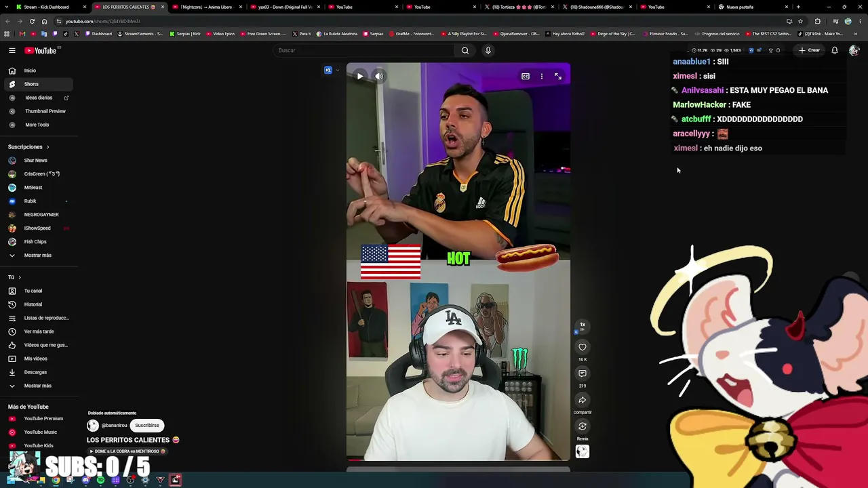Open Discord from the taskbar
The image size is (868, 488).
85,481
